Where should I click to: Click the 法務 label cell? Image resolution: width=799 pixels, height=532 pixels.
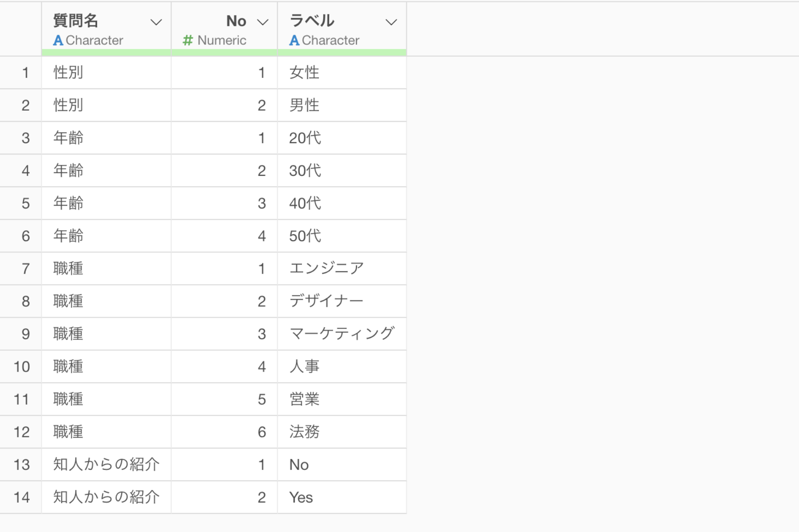304,432
